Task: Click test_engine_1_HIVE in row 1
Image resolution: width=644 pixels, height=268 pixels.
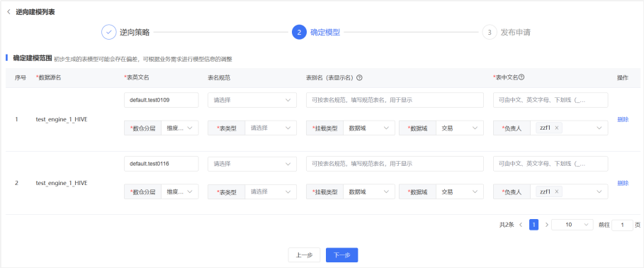Action: point(62,120)
